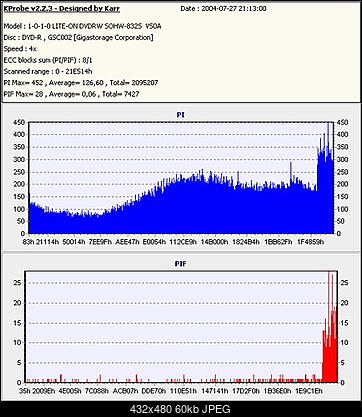
Task: Select the Disc DVD-R GSC002 Gigastorage line
Action: [x=78, y=37]
